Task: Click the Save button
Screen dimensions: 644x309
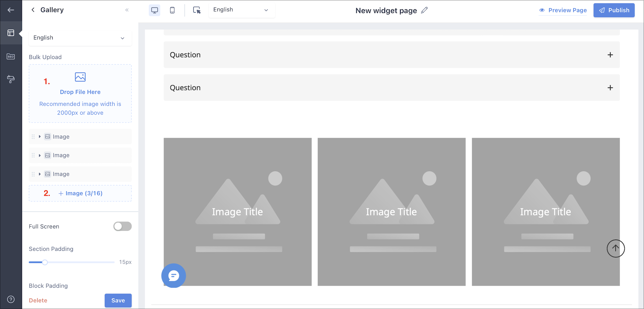Action: (x=118, y=300)
